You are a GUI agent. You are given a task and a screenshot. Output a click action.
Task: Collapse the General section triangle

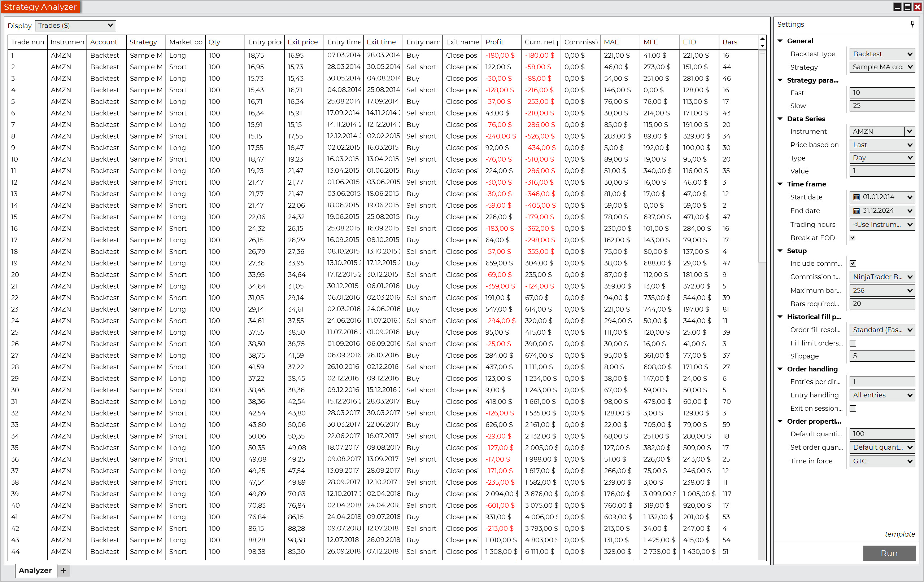780,41
